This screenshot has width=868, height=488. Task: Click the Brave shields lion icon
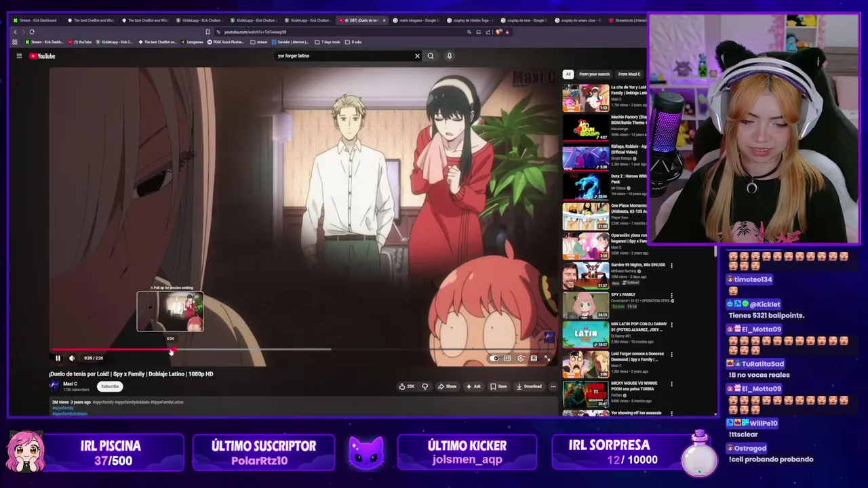click(x=498, y=32)
